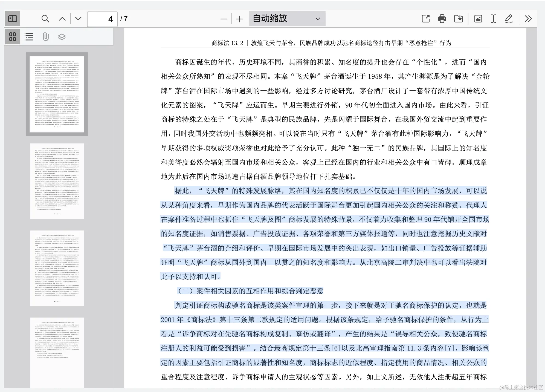
Task: Select the text selection tool
Action: pos(493,19)
